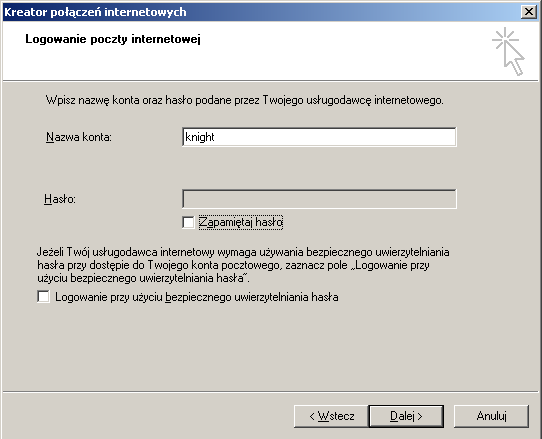This screenshot has height=439, width=542.
Task: Focus the Nazwa konta input field
Action: 319,137
